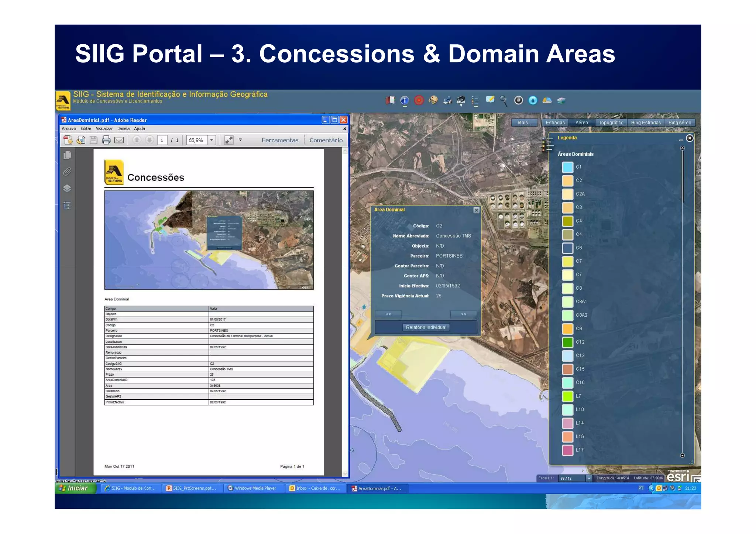The image size is (756, 534).
Task: Open the Ferramentas pane in Adobe Reader
Action: tap(280, 140)
